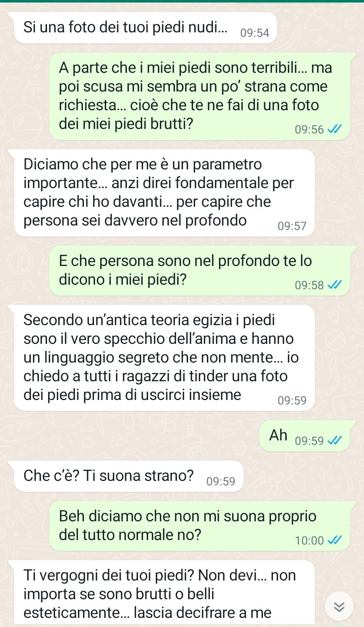Image resolution: width=364 pixels, height=627 pixels.
Task: Tap the blue read ticks next to 09:58
Action: [x=334, y=285]
